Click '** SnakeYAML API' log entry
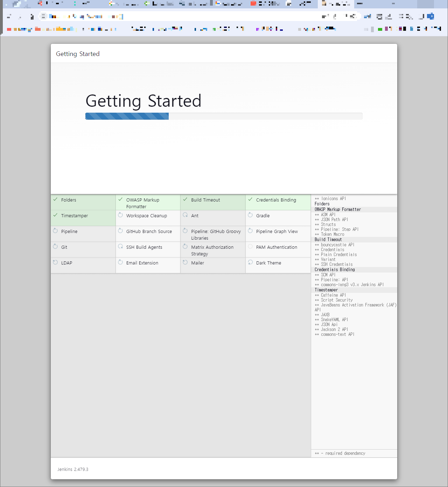Viewport: 448px width, 487px height. pos(331,319)
